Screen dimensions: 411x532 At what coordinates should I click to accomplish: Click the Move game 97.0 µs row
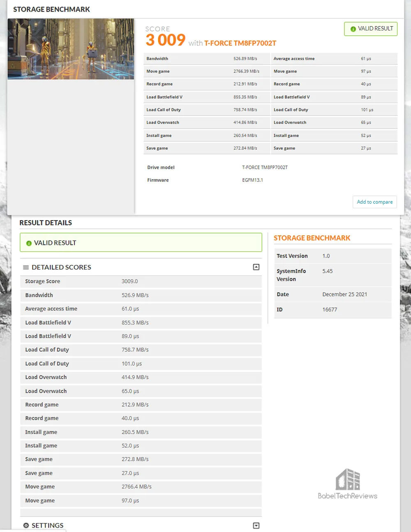[141, 501]
